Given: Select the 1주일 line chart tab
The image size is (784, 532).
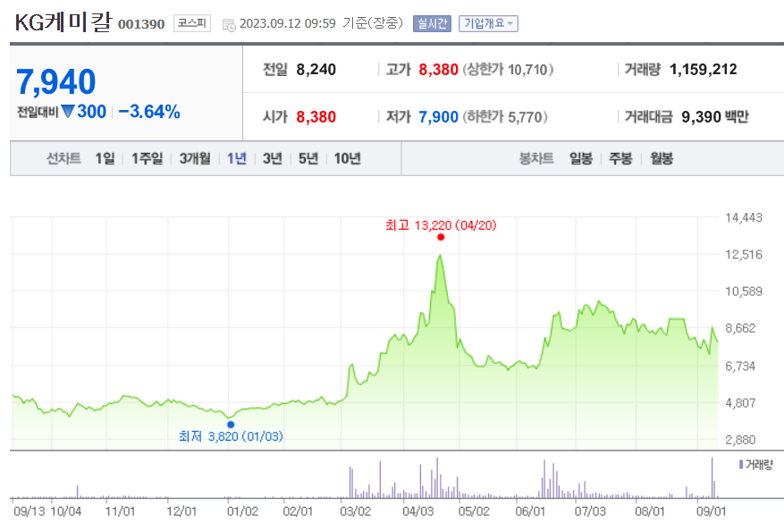Looking at the screenshot, I should pos(147,158).
